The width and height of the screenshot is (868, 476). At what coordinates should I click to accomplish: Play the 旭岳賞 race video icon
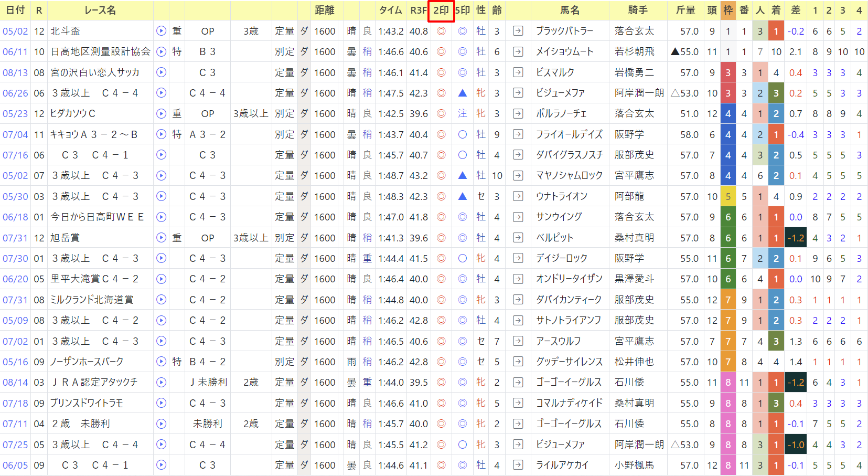coord(161,238)
